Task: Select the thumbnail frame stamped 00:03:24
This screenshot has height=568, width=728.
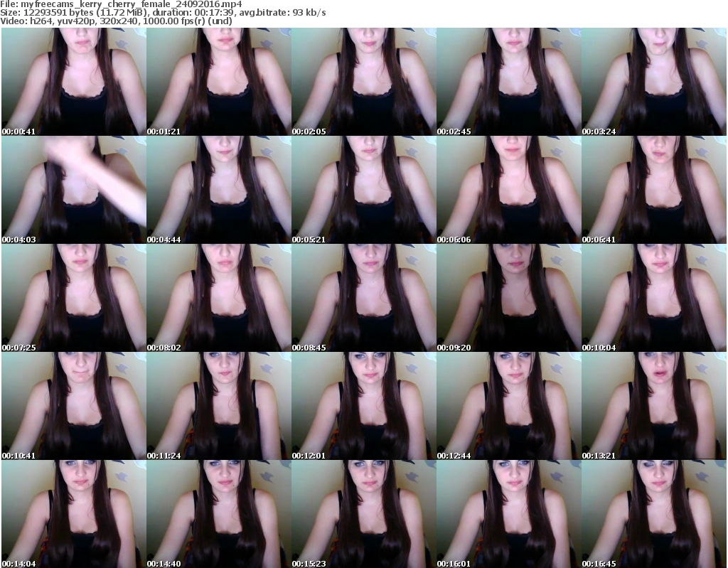Action: [x=654, y=82]
